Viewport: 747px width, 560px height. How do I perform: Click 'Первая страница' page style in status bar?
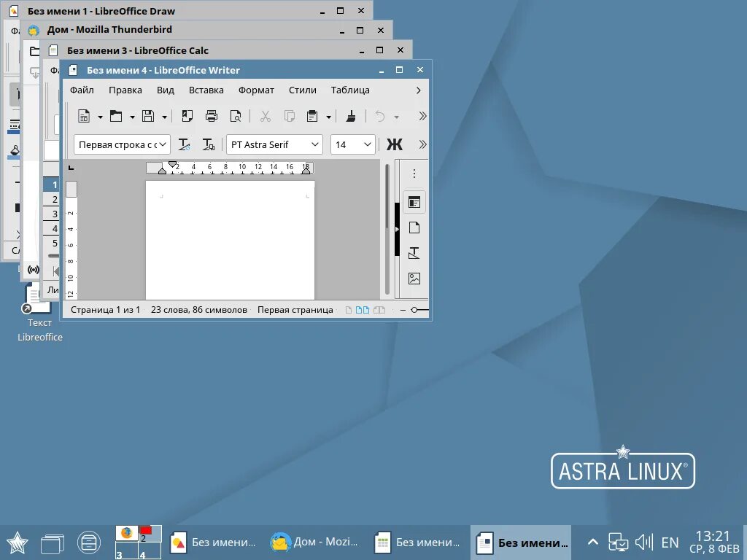295,310
